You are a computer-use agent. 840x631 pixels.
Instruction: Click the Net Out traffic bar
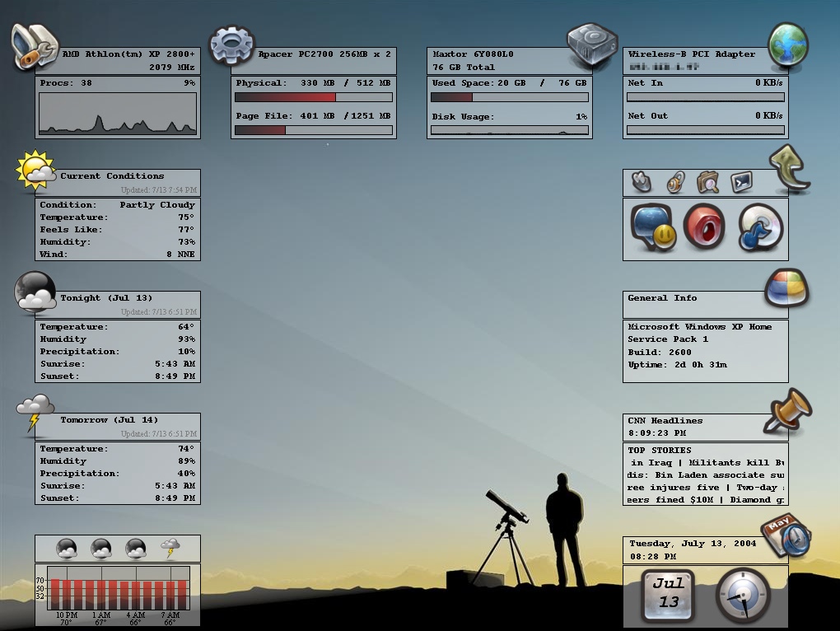[x=706, y=130]
